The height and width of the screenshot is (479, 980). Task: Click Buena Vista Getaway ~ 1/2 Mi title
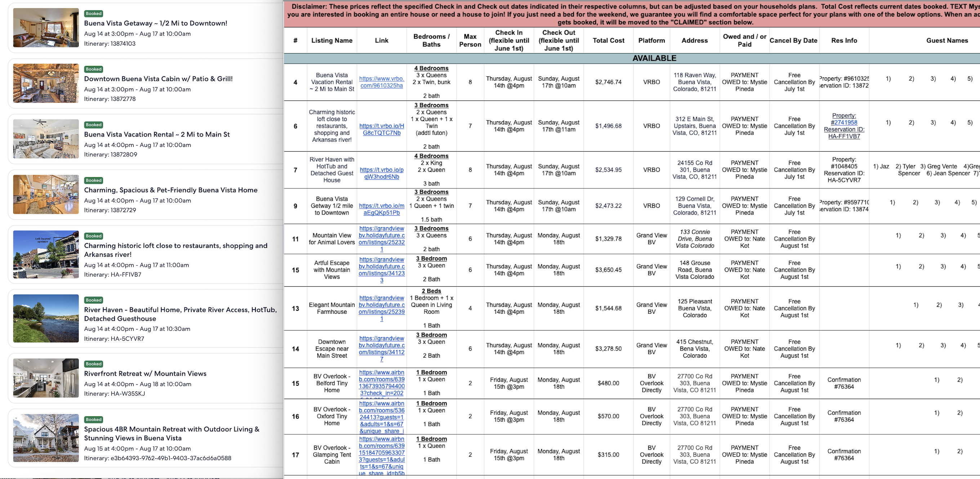156,23
